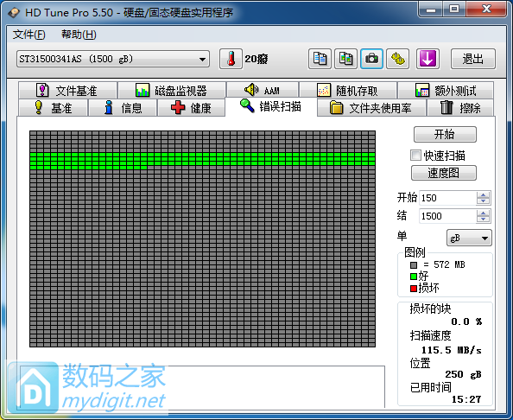
Task: Decrease the 开始 value with down arrow
Action: (483, 201)
